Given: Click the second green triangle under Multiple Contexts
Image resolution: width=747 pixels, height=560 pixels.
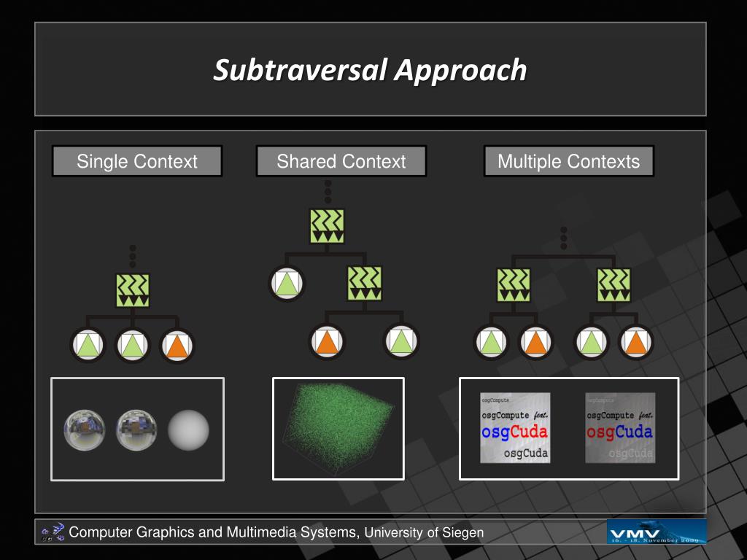Looking at the screenshot, I should click(591, 342).
